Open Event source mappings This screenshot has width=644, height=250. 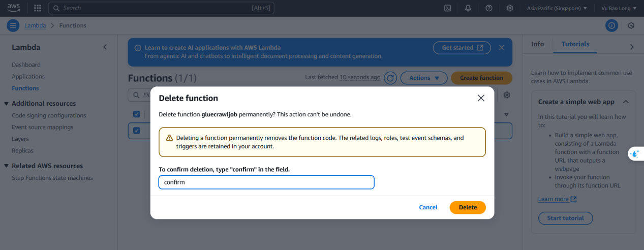pos(42,127)
